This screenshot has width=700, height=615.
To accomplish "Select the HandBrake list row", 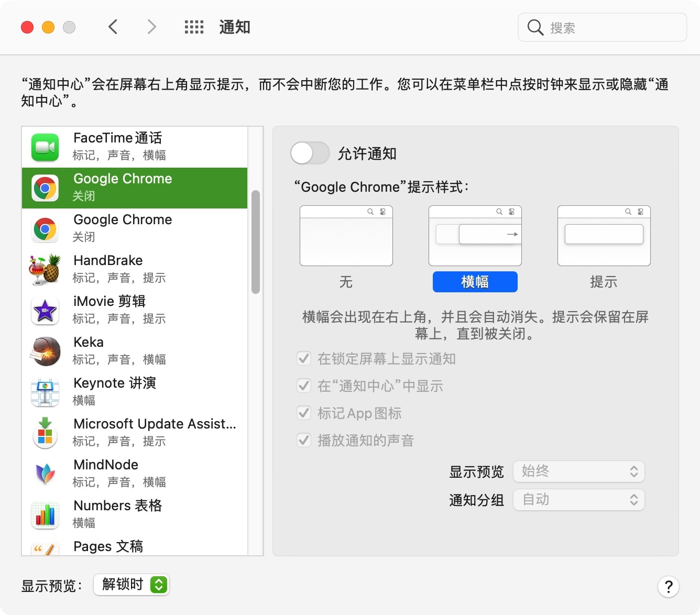I will pyautogui.click(x=135, y=270).
